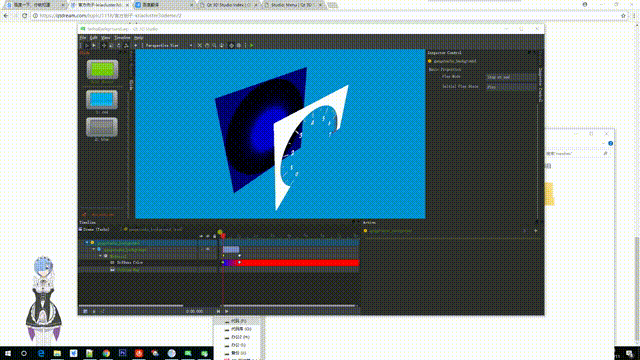Select the move/position tool in toolbar
The width and height of the screenshot is (640, 360).
[x=104, y=45]
